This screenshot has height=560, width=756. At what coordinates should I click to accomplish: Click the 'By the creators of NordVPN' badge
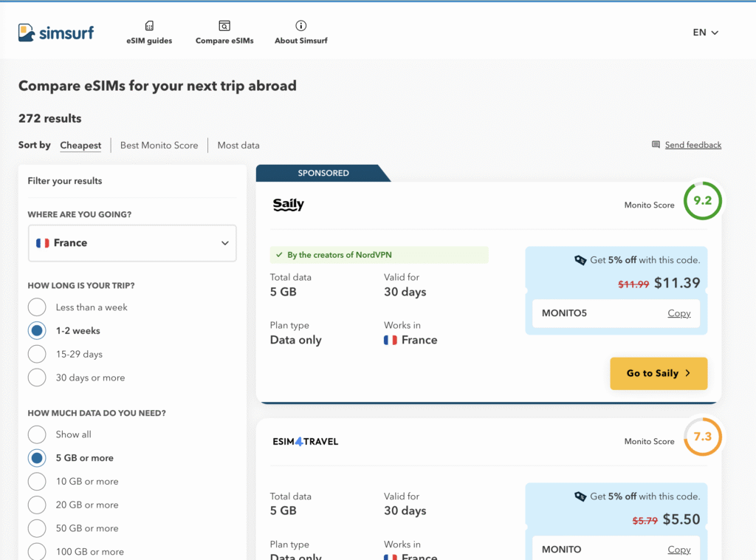[379, 255]
